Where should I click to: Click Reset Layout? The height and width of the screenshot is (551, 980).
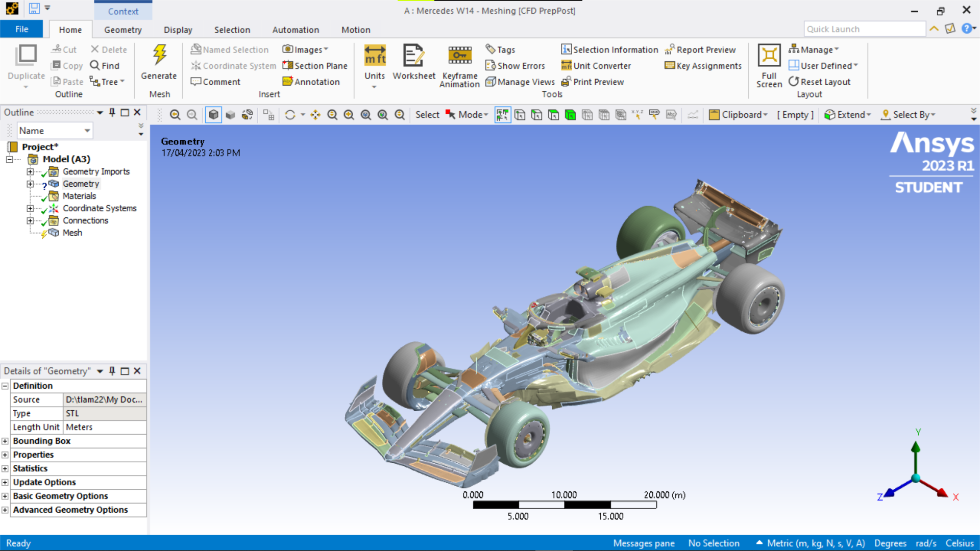[819, 82]
